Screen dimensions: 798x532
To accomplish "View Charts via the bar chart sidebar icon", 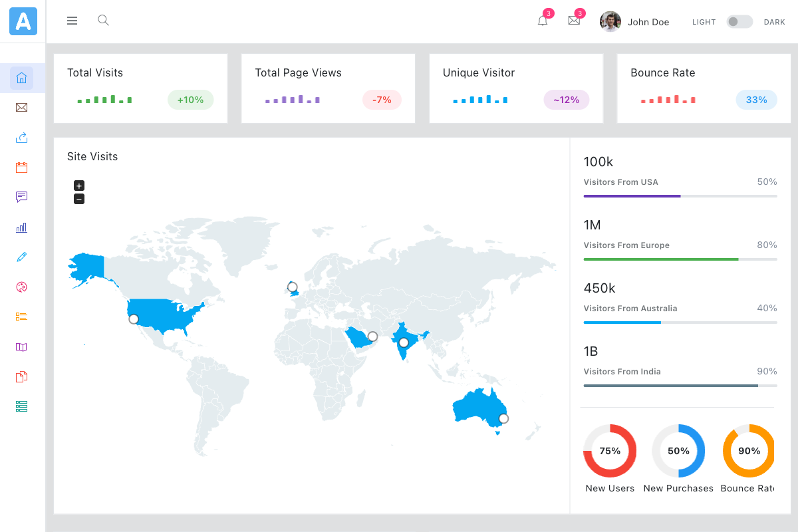I will pos(21,227).
